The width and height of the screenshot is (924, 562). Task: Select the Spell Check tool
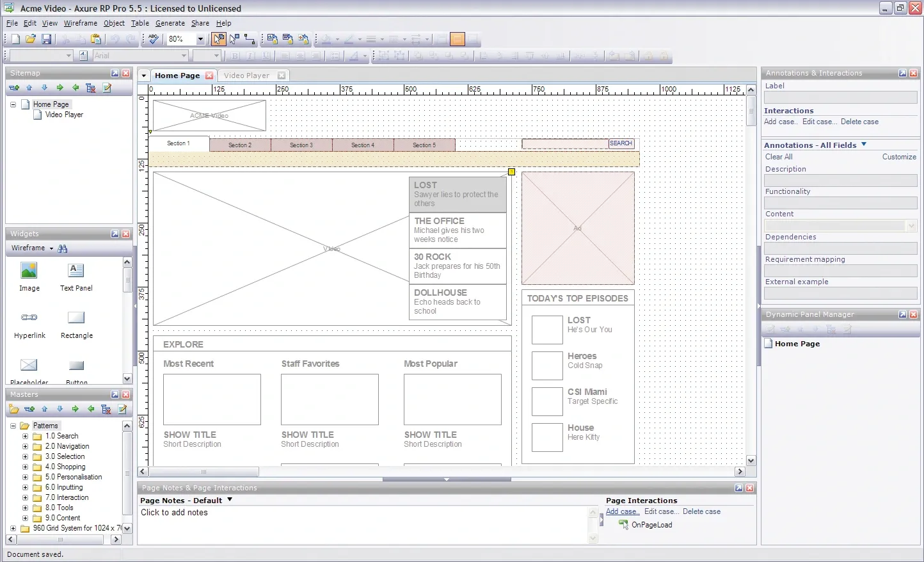tap(152, 39)
